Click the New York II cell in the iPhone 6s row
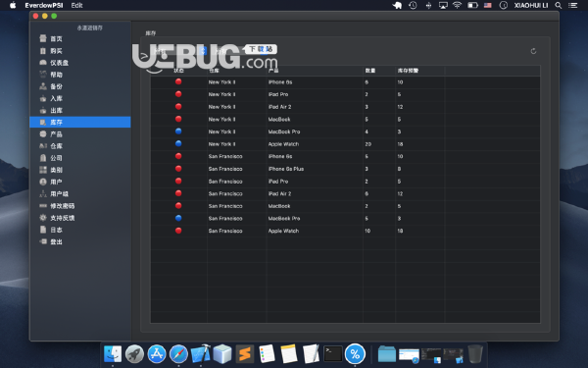The image size is (588, 368). click(x=222, y=81)
